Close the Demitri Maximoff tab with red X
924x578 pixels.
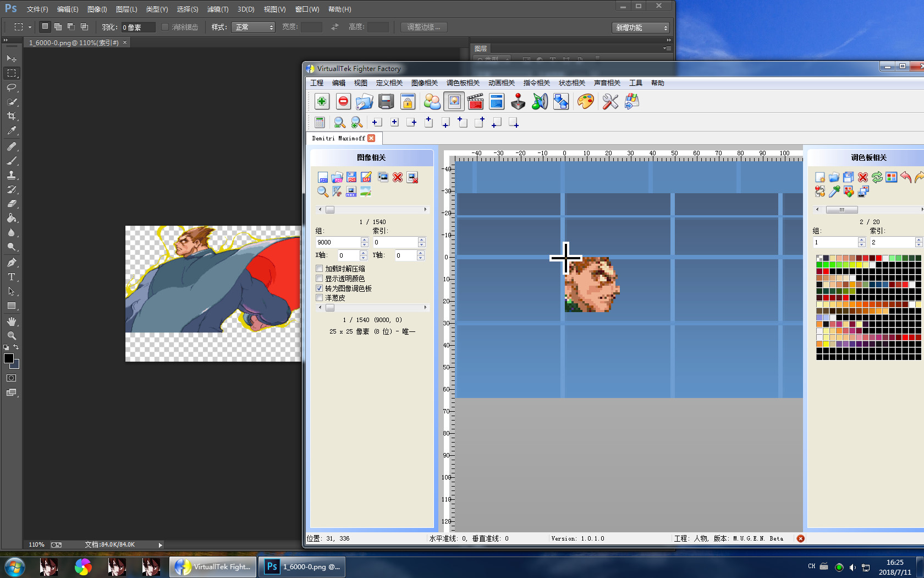[371, 138]
